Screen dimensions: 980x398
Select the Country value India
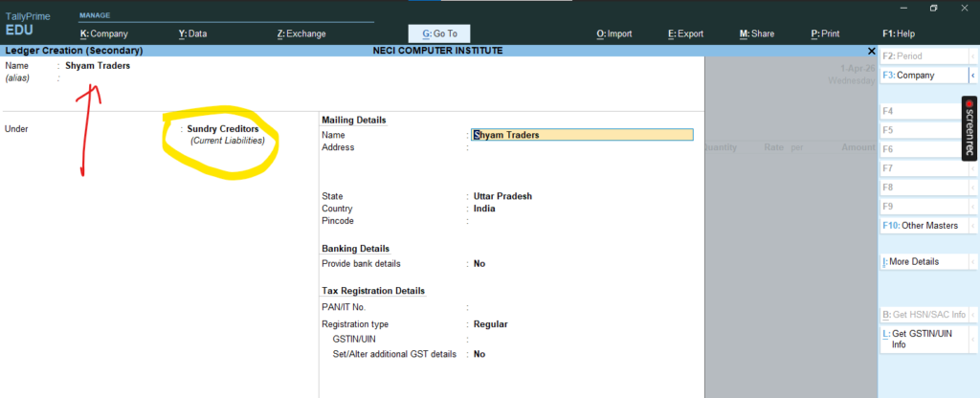[x=484, y=209]
